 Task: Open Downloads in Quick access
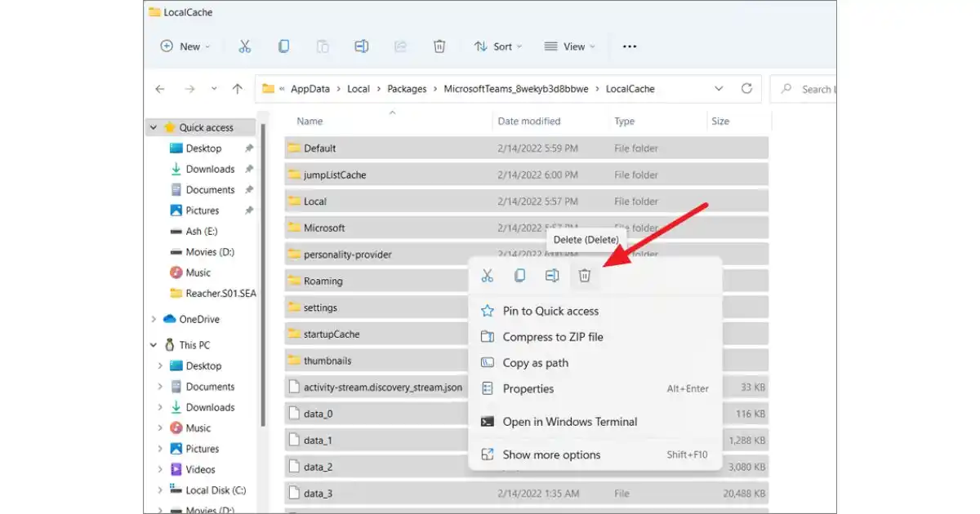coord(210,169)
